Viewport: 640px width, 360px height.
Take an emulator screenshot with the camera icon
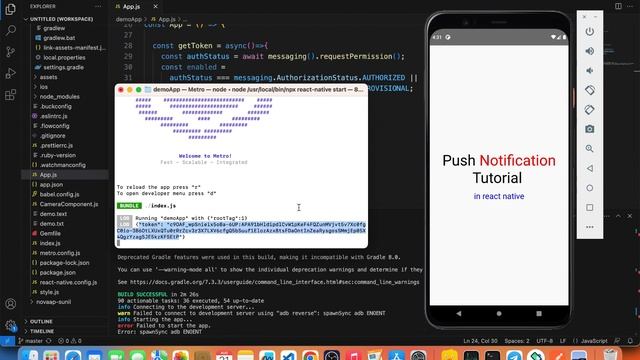click(x=589, y=129)
